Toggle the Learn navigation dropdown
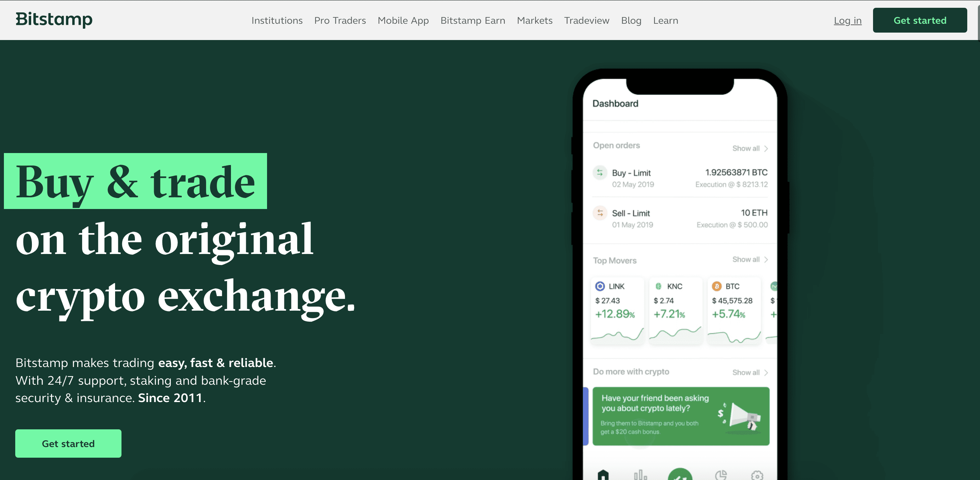The image size is (980, 480). point(665,20)
